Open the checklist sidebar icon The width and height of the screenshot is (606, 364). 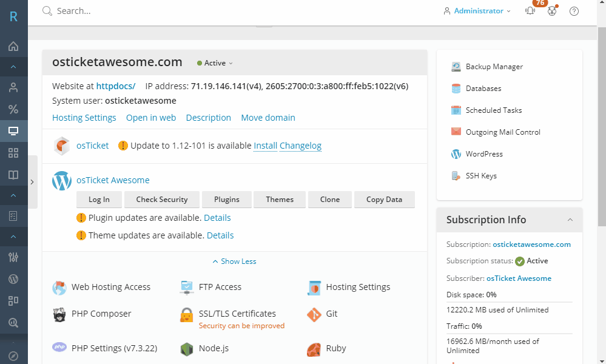pos(13,216)
